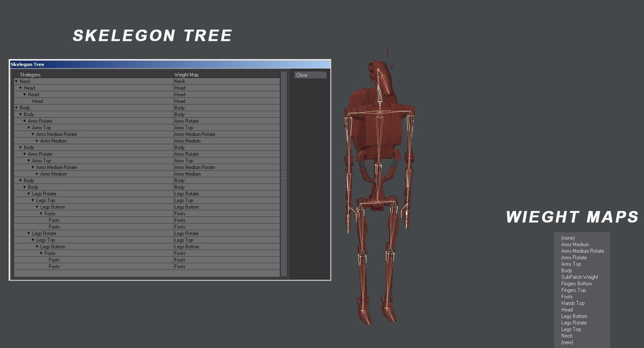Click the Skelegons column header
This screenshot has width=644, height=348.
click(30, 75)
